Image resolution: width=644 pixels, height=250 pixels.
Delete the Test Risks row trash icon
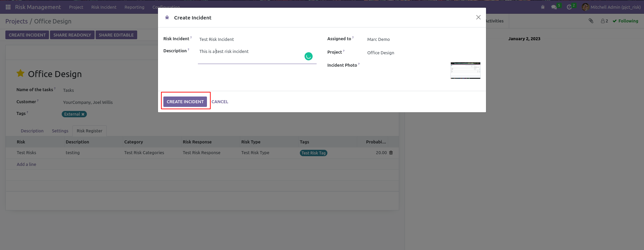pyautogui.click(x=391, y=152)
